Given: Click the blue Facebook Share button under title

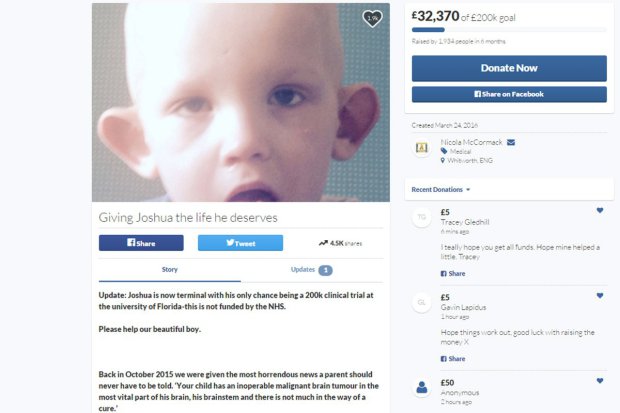Looking at the screenshot, I should click(x=141, y=243).
